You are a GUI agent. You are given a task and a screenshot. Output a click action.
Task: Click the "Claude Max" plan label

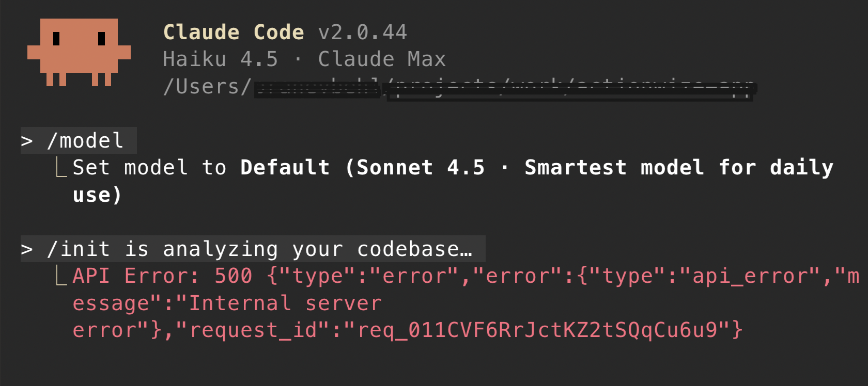[x=382, y=59]
